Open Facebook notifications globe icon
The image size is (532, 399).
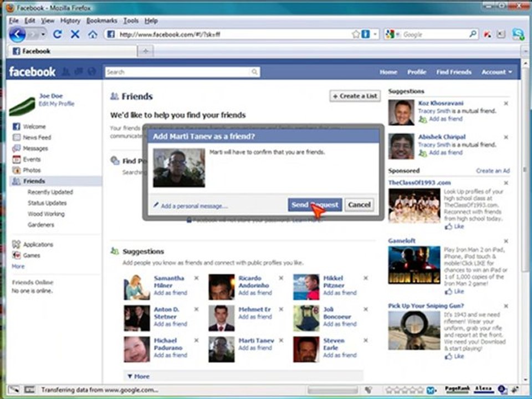(91, 71)
